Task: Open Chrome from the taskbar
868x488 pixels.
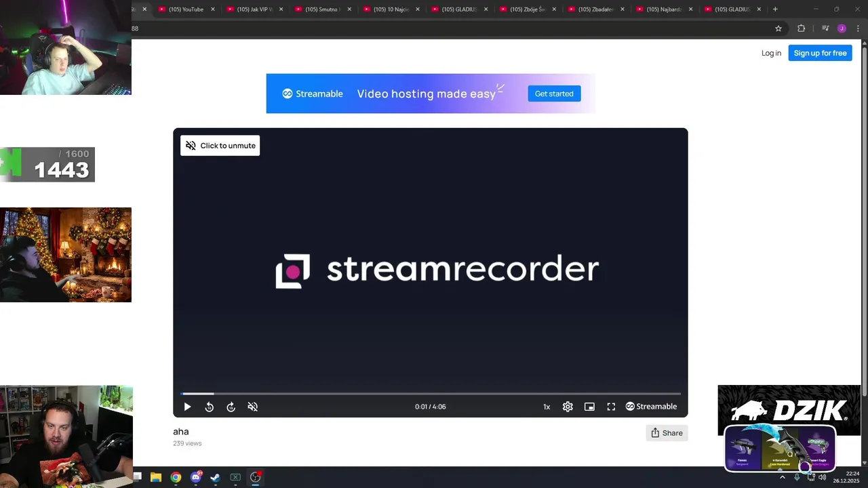Action: [176, 477]
